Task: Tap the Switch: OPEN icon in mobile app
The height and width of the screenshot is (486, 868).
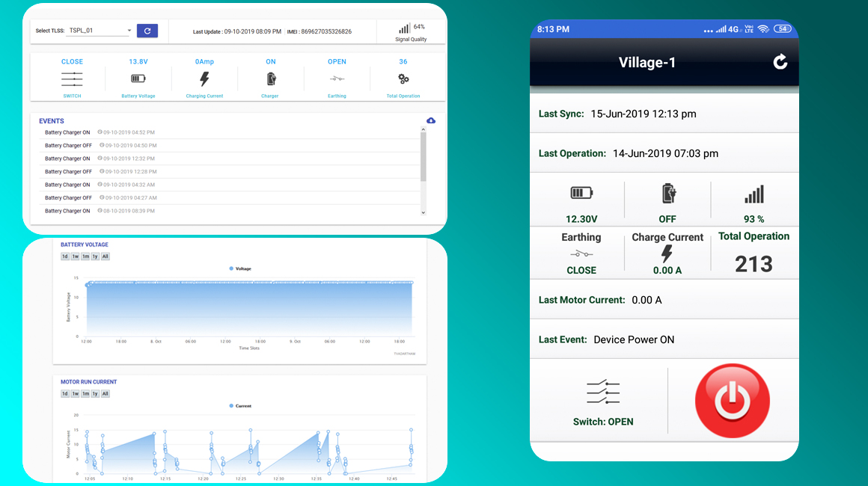Action: point(602,393)
